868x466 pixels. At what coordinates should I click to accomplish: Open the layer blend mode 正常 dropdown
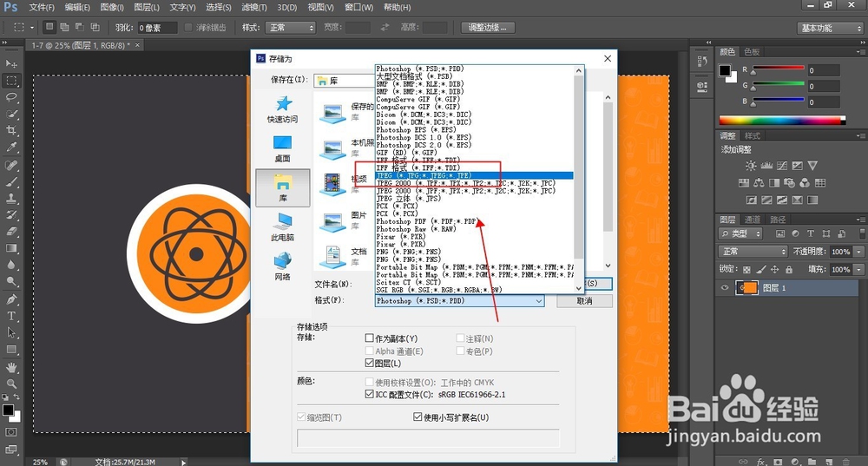753,252
